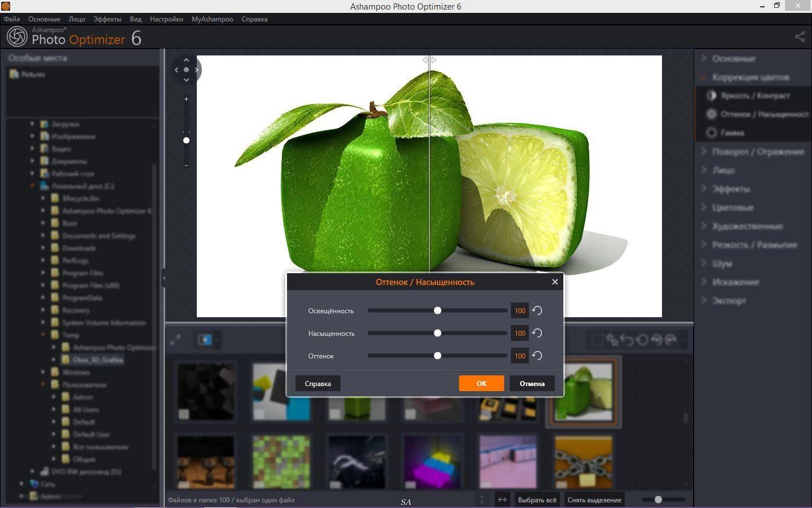Confirm with the orange OK button

point(481,384)
